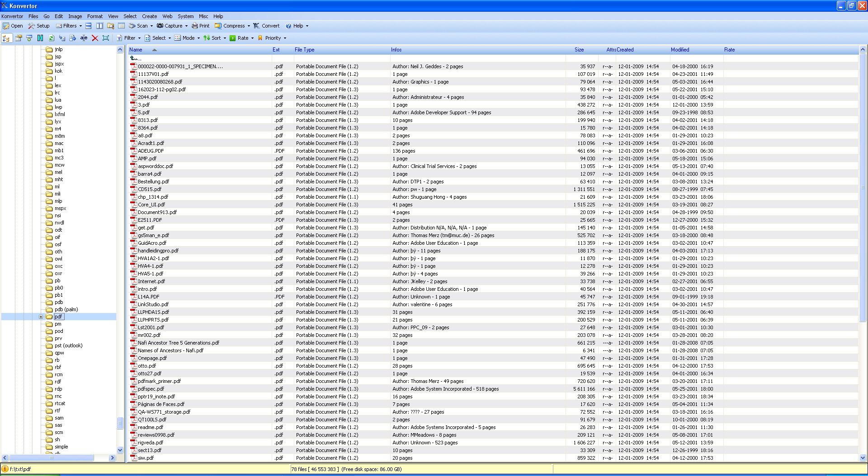The image size is (868, 476).
Task: Open the Help dropdown arrow
Action: point(307,26)
